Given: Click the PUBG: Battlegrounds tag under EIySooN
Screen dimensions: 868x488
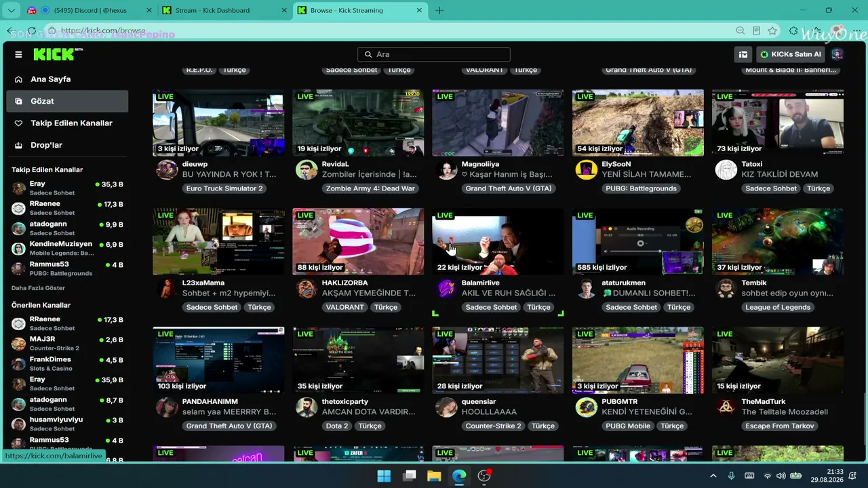Looking at the screenshot, I should (x=641, y=188).
